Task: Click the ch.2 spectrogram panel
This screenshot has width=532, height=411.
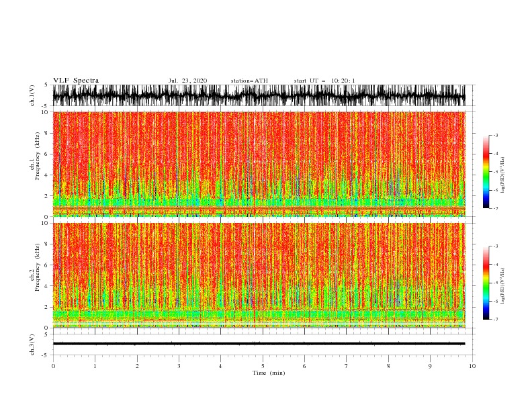Action: (x=259, y=275)
